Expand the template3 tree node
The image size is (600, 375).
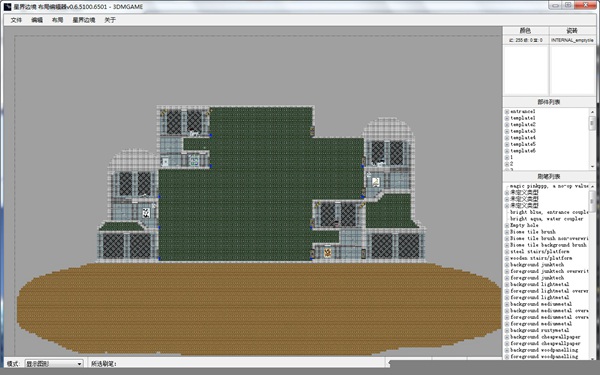click(x=507, y=131)
